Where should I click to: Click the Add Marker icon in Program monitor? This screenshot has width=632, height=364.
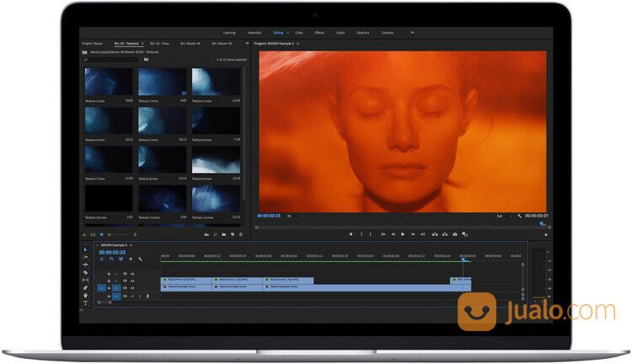point(349,233)
